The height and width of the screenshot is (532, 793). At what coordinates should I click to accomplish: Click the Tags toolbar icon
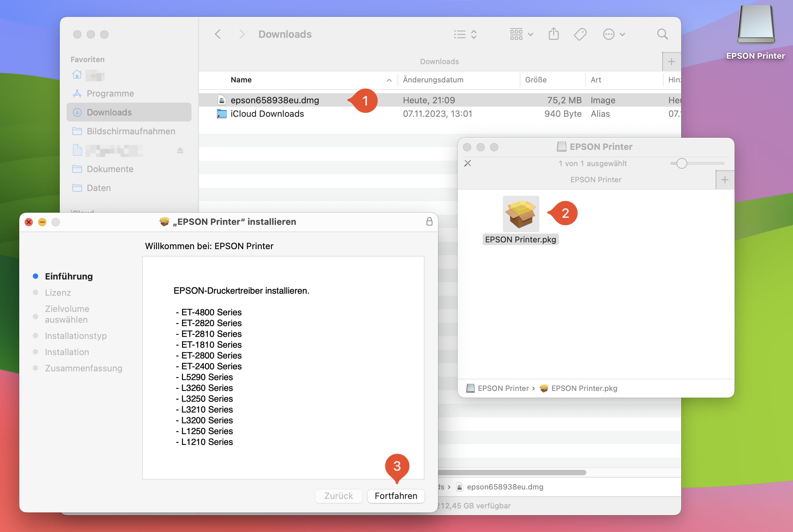coord(580,34)
